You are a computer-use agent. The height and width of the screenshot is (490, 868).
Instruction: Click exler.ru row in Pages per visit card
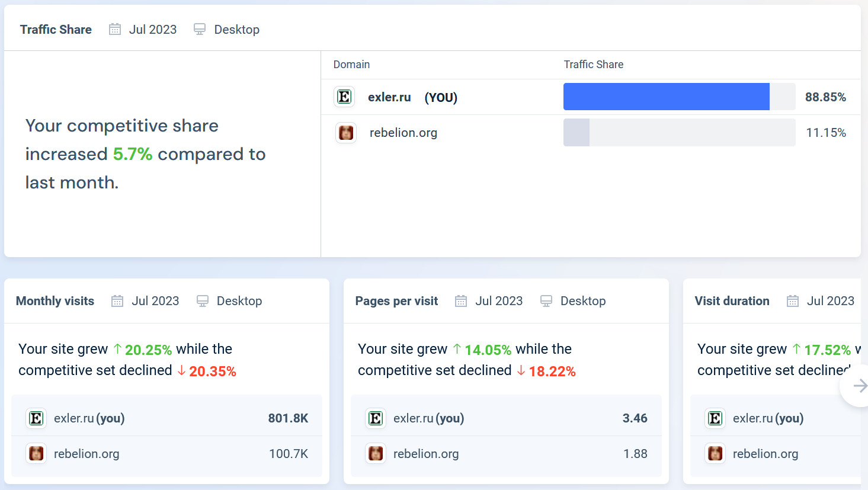pos(506,418)
